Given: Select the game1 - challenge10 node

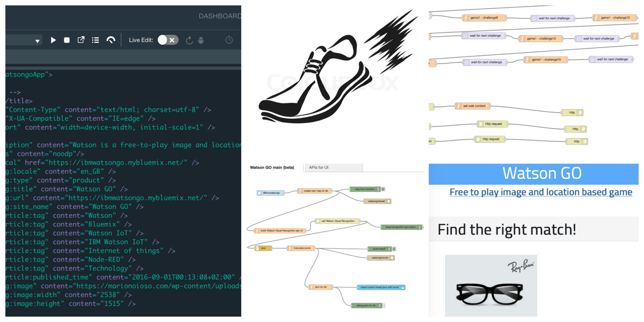Looking at the screenshot, I should click(615, 18).
